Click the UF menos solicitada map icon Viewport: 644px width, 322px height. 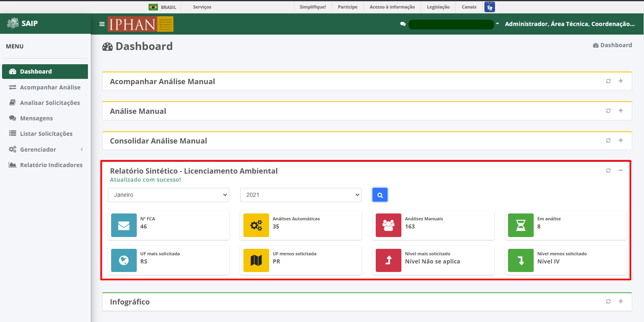point(256,260)
